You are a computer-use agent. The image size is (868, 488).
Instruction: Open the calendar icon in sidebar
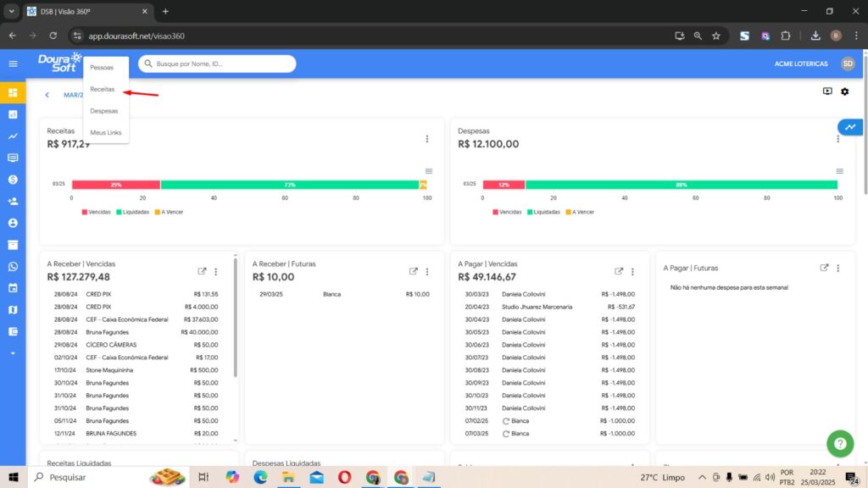[13, 288]
